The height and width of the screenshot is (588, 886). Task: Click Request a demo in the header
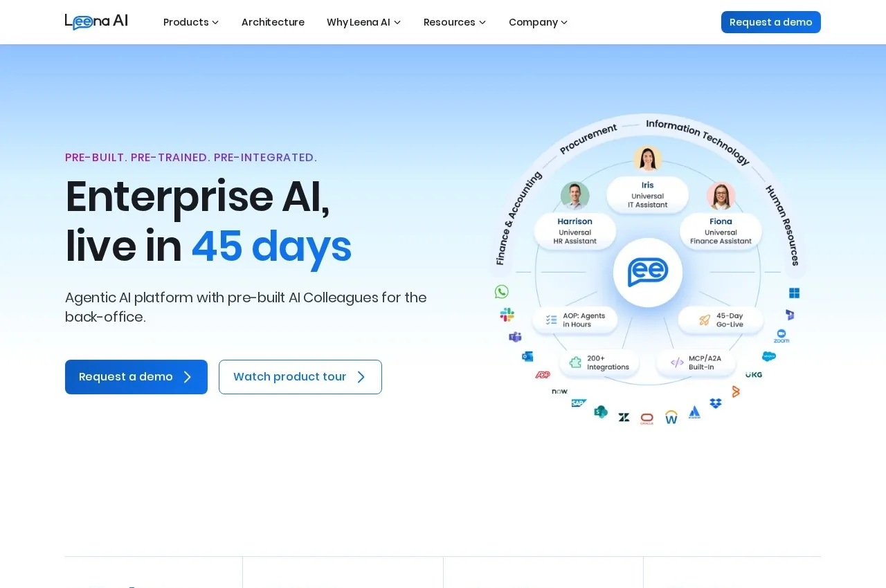point(771,22)
